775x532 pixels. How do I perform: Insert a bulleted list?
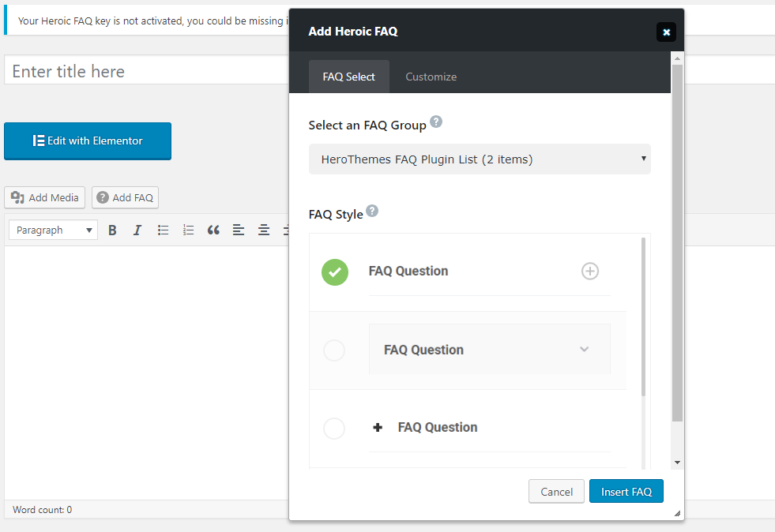[x=163, y=230]
